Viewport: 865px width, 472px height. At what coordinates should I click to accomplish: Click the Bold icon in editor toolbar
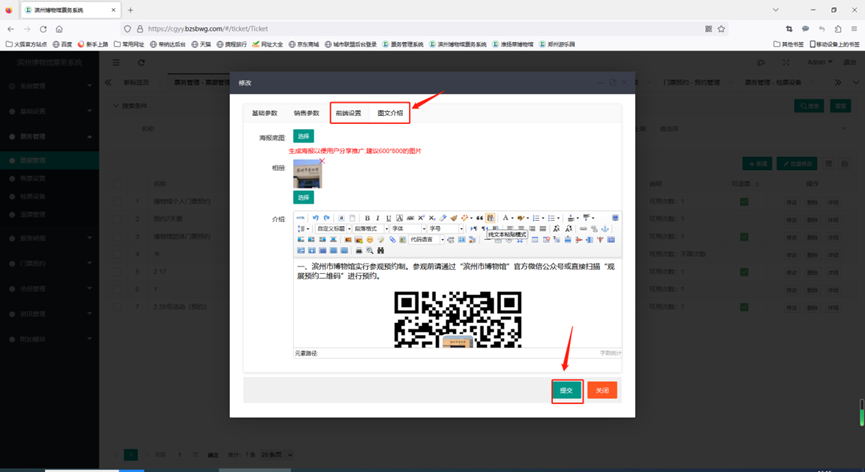tap(367, 218)
